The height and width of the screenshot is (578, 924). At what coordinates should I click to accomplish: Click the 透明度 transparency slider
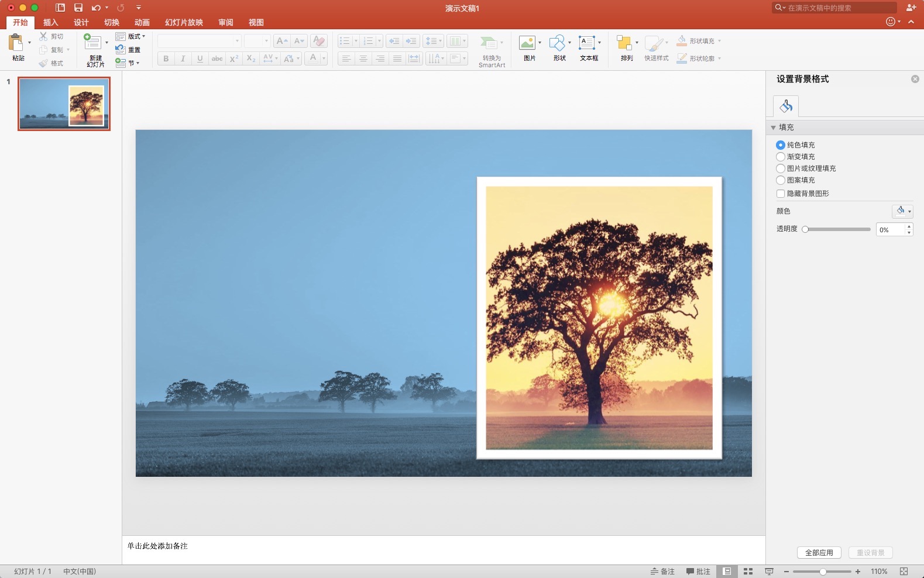[837, 229]
